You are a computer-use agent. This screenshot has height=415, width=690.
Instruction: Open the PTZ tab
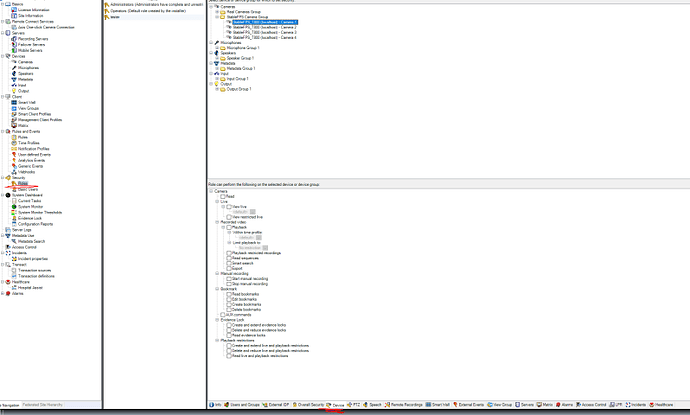click(x=353, y=405)
